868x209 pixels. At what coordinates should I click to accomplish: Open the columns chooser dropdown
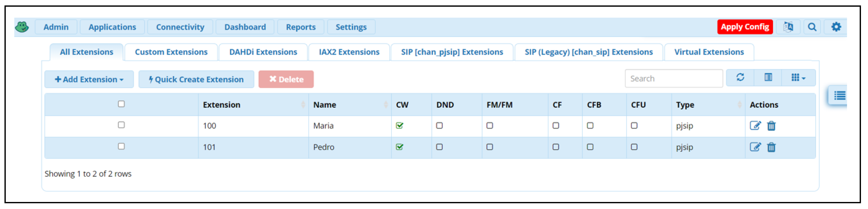[x=798, y=78]
